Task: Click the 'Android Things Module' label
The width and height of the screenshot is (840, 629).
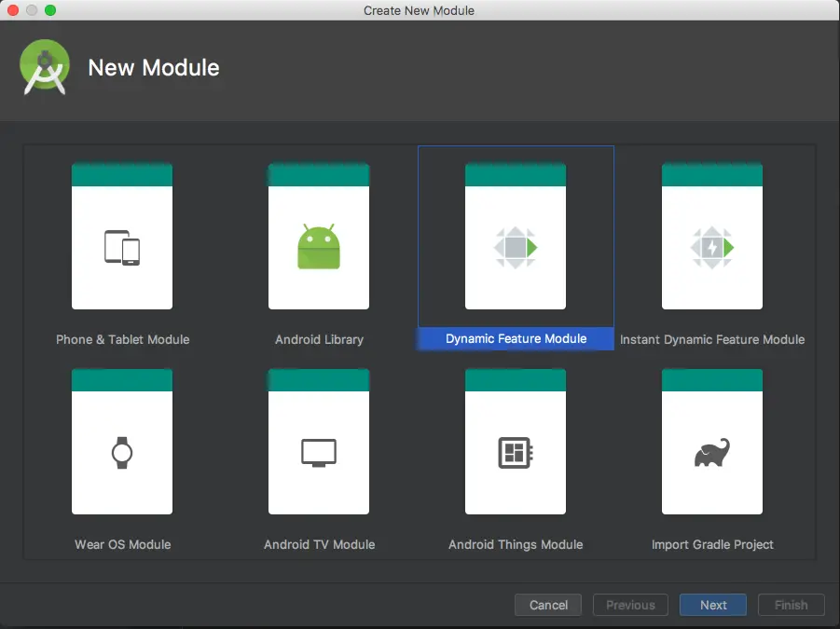Action: click(516, 544)
